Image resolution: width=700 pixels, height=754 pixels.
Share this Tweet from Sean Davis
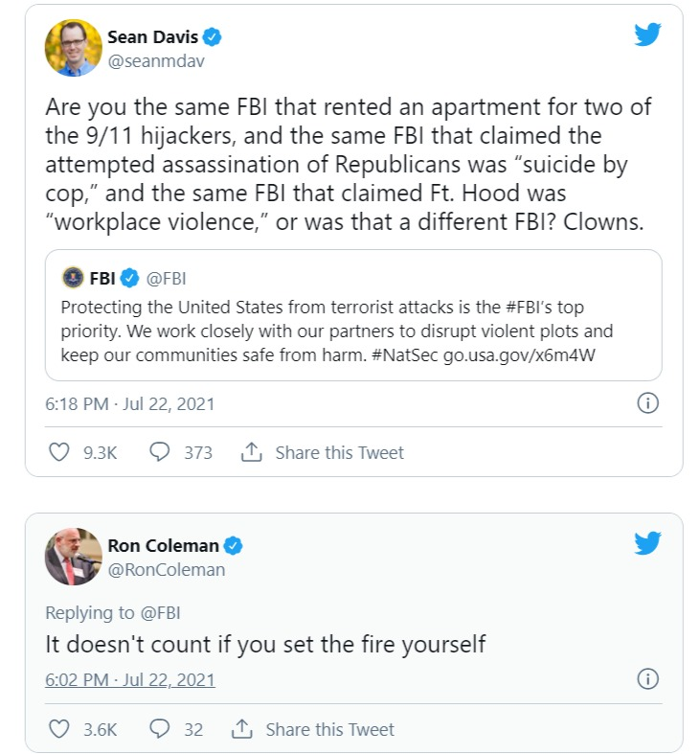pyautogui.click(x=323, y=452)
